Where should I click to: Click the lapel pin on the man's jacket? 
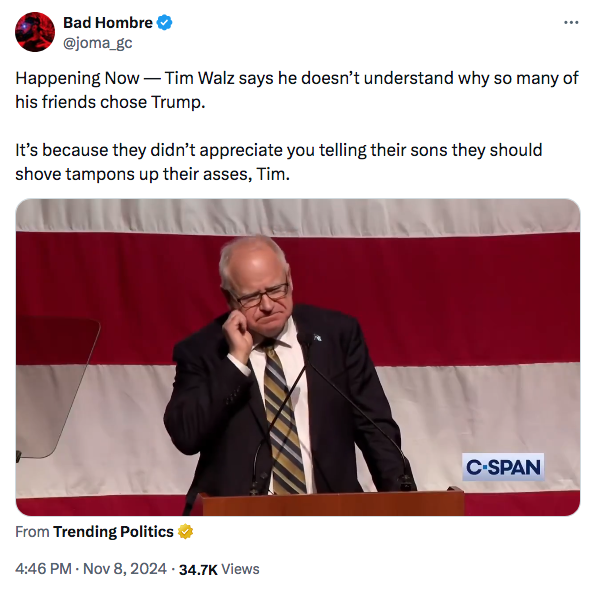[x=317, y=337]
